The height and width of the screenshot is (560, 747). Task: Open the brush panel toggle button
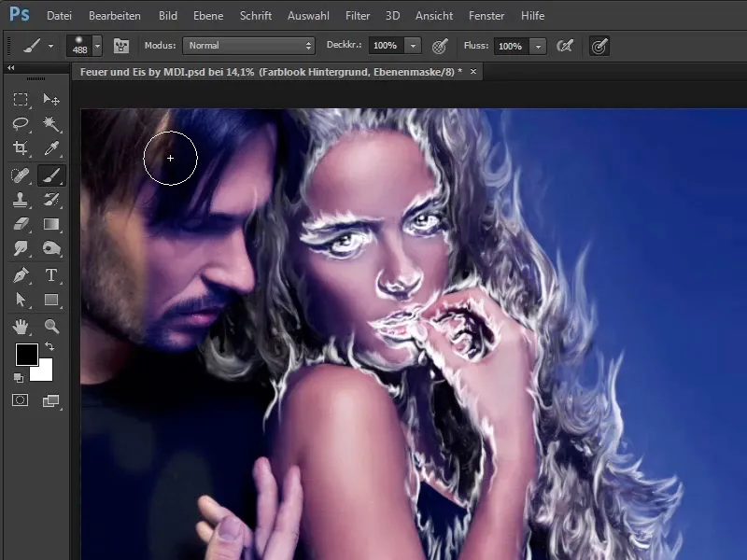tap(121, 46)
